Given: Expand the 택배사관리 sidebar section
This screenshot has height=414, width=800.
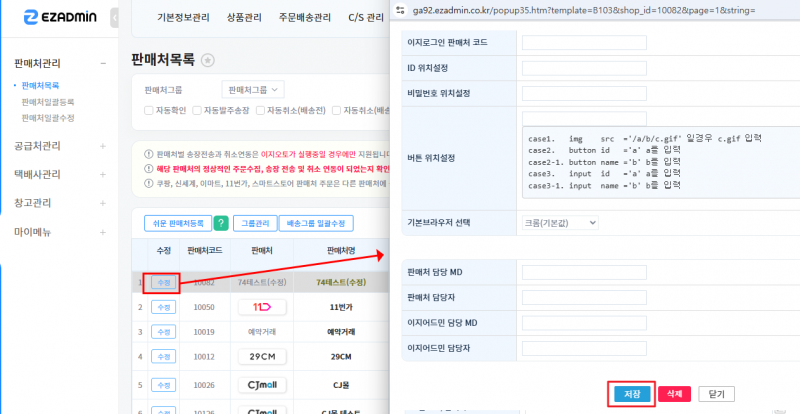Looking at the screenshot, I should pyautogui.click(x=103, y=175).
